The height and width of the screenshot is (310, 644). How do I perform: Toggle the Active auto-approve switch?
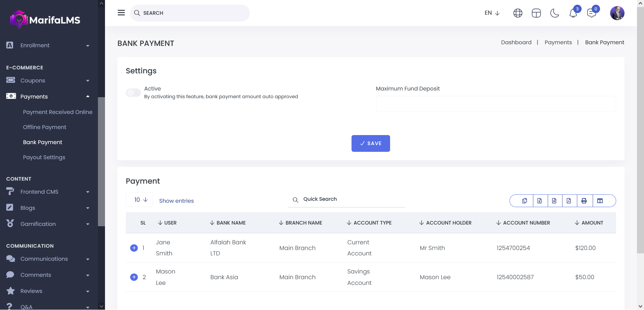pyautogui.click(x=133, y=92)
